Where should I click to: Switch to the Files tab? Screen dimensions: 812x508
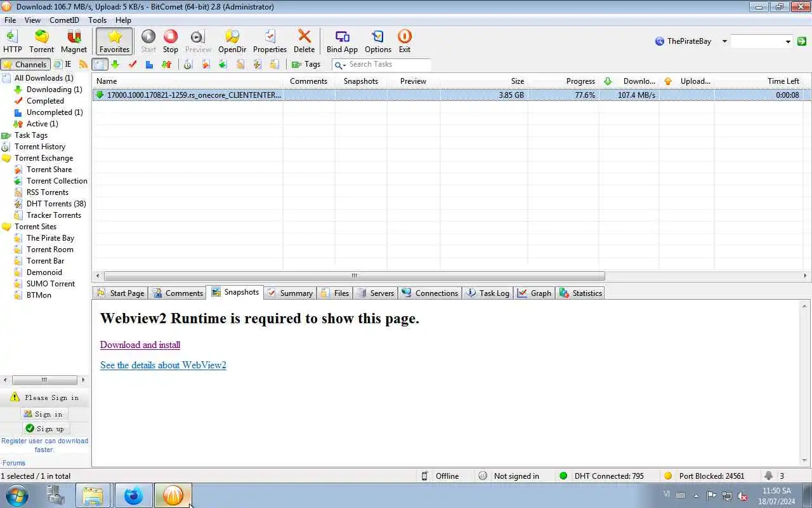point(334,293)
